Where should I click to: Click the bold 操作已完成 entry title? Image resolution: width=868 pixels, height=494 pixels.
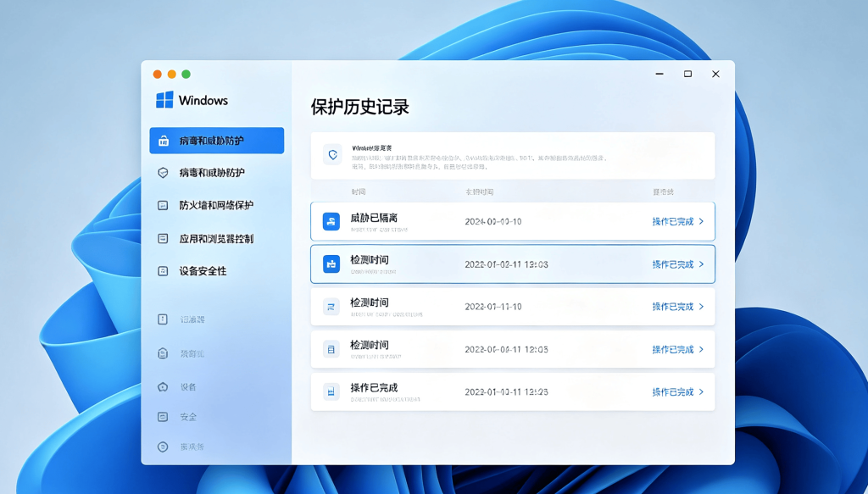tap(374, 388)
